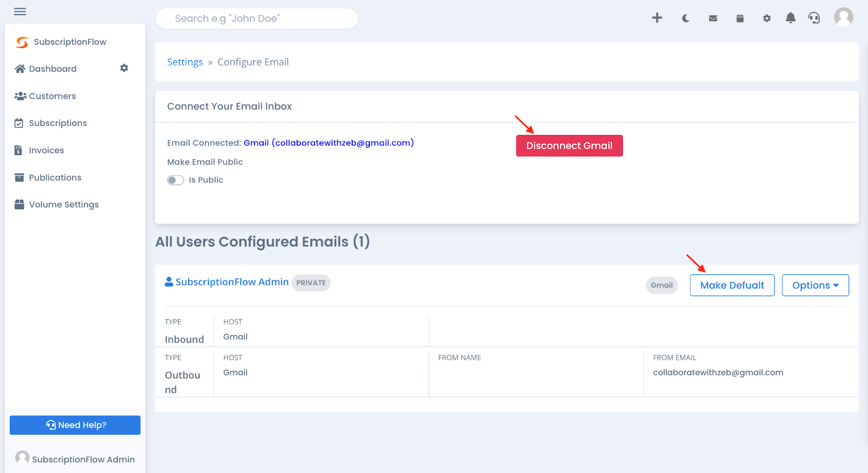The width and height of the screenshot is (868, 473).
Task: Click the Publications archive icon
Action: click(19, 177)
